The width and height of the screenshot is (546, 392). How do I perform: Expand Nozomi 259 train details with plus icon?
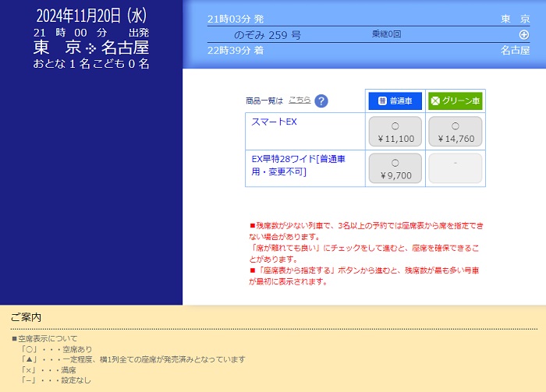click(523, 35)
